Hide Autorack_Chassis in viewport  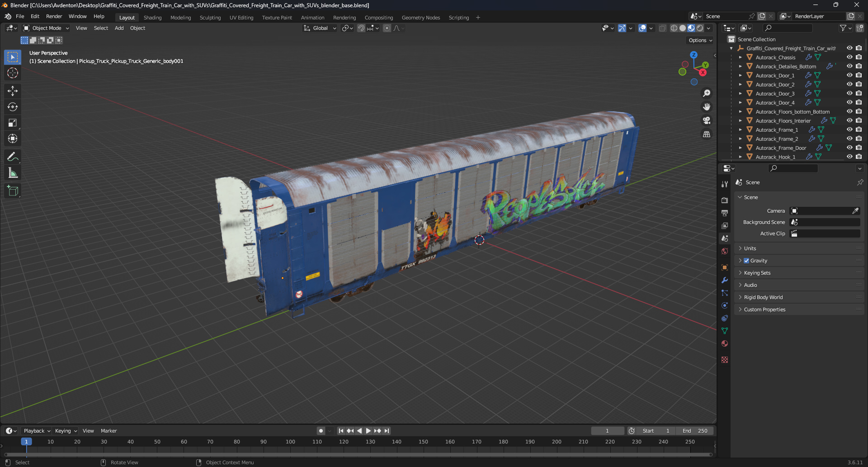point(849,57)
